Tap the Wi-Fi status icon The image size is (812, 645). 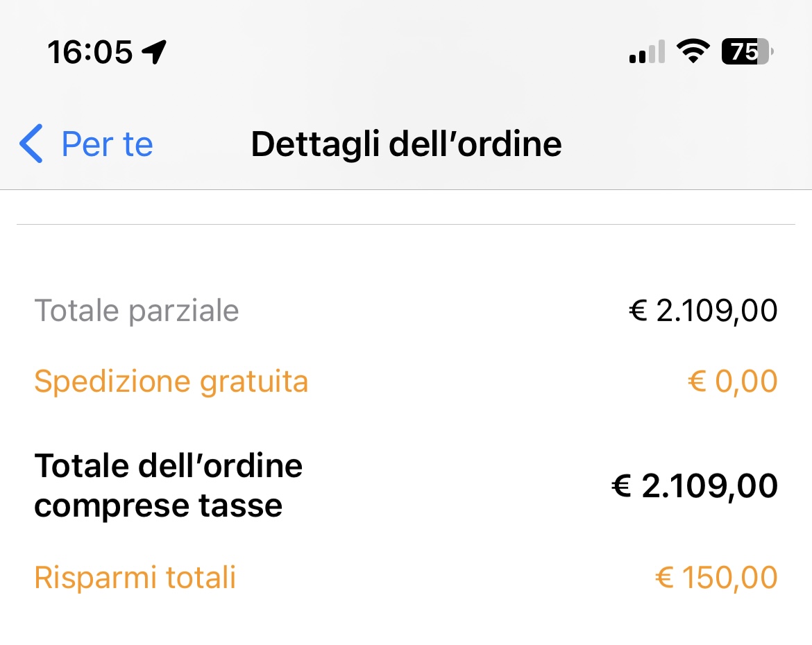click(x=692, y=51)
